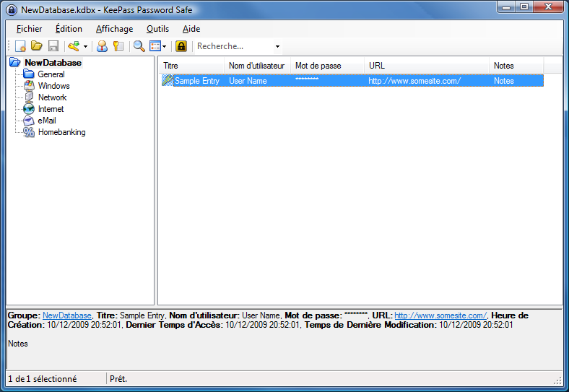This screenshot has height=392, width=569.
Task: Click the Show Entries list icon
Action: (x=155, y=46)
